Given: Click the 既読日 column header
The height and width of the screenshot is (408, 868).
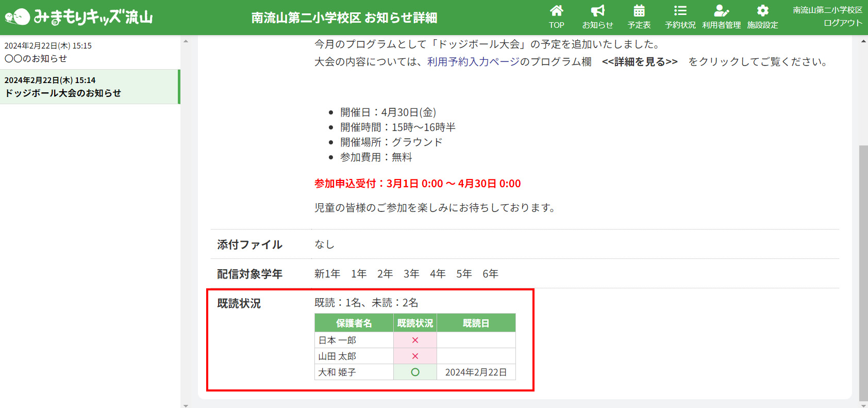Looking at the screenshot, I should (476, 323).
